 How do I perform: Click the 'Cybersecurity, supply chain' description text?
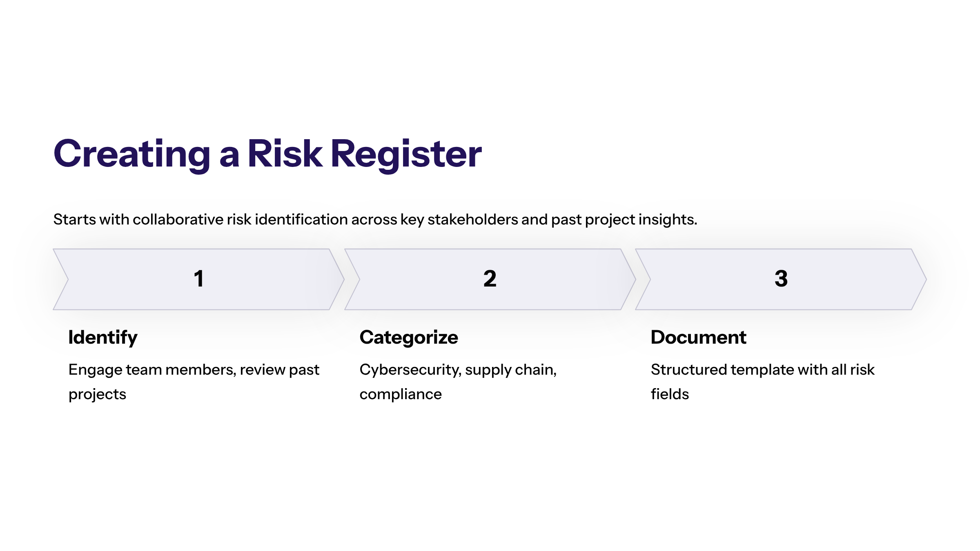pos(458,370)
